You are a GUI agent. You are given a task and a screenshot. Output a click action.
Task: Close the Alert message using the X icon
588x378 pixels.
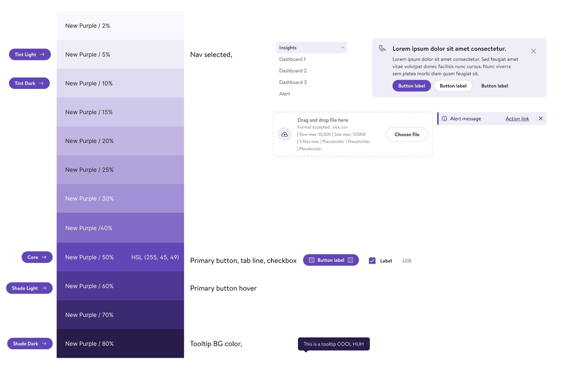[x=541, y=118]
